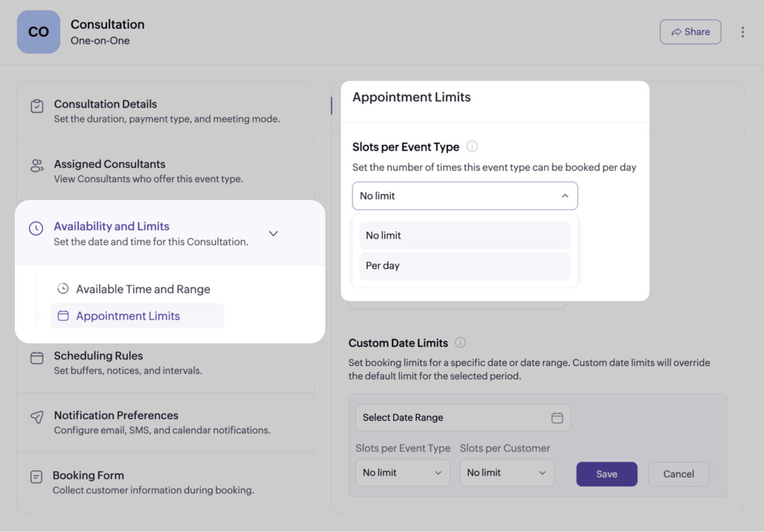Click the Share button
The image size is (764, 532).
pyautogui.click(x=690, y=32)
